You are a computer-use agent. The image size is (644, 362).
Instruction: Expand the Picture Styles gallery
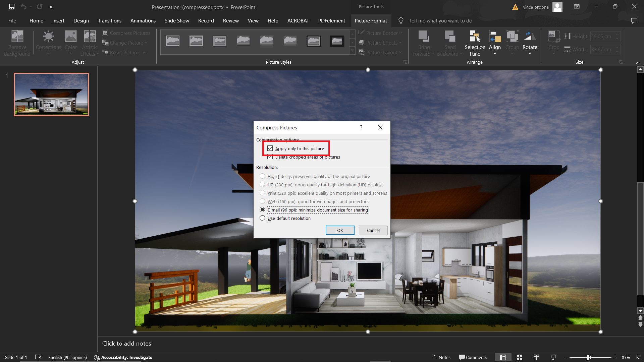pos(352,51)
